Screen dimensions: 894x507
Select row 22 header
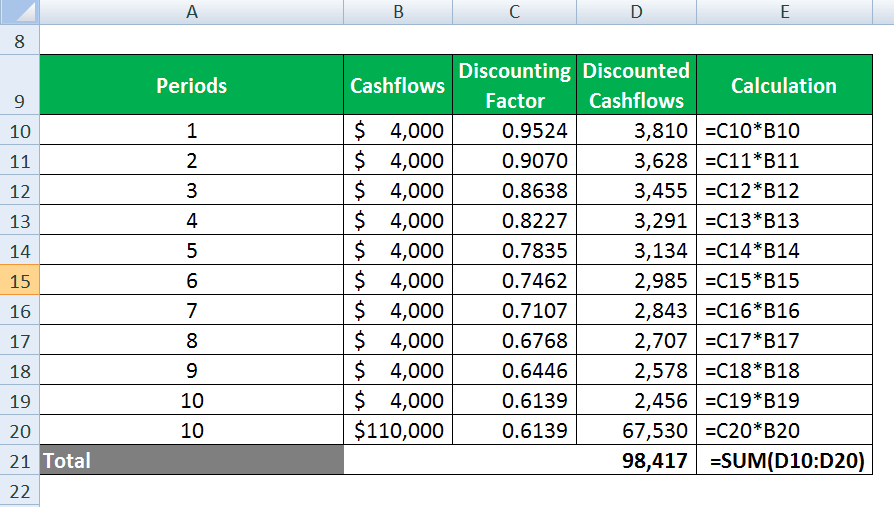point(20,490)
